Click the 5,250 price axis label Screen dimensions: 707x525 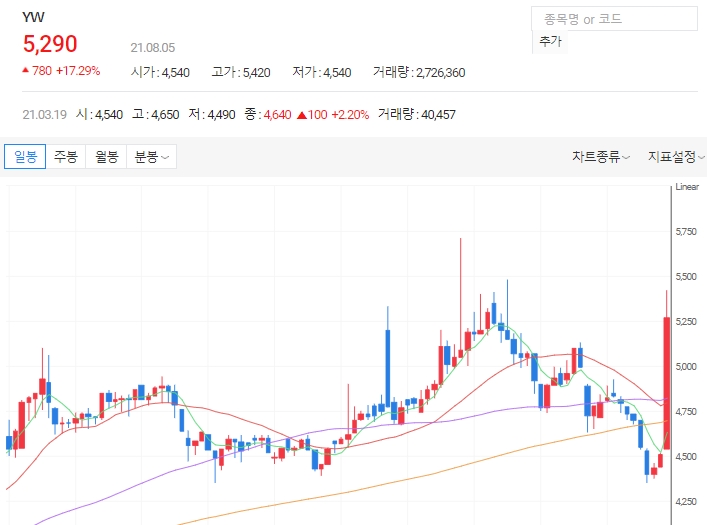[x=686, y=322]
